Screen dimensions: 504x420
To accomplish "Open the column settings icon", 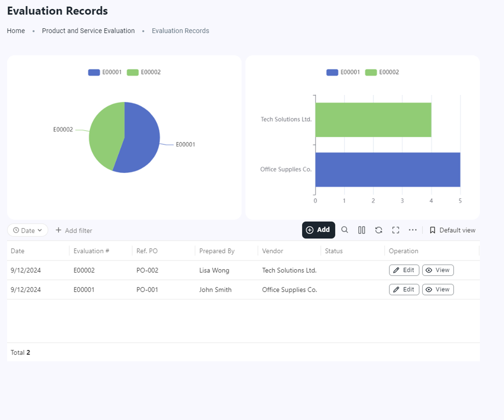I will pos(362,230).
